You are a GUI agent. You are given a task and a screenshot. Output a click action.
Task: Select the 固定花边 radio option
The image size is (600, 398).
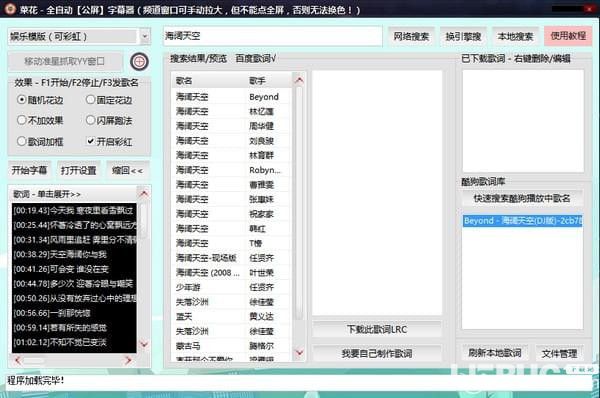pos(109,100)
